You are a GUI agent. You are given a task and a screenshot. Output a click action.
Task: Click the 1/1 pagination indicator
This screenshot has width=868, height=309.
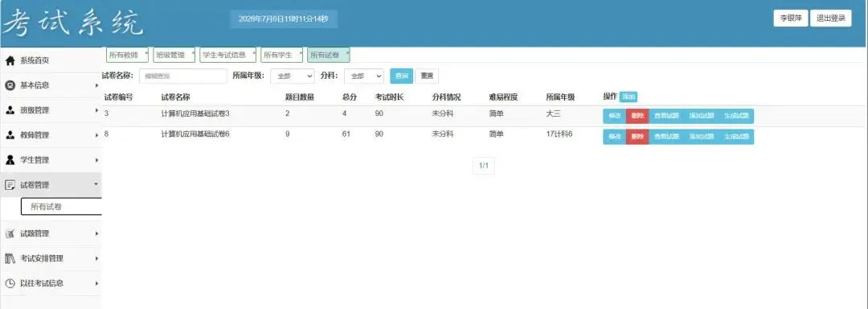(484, 166)
